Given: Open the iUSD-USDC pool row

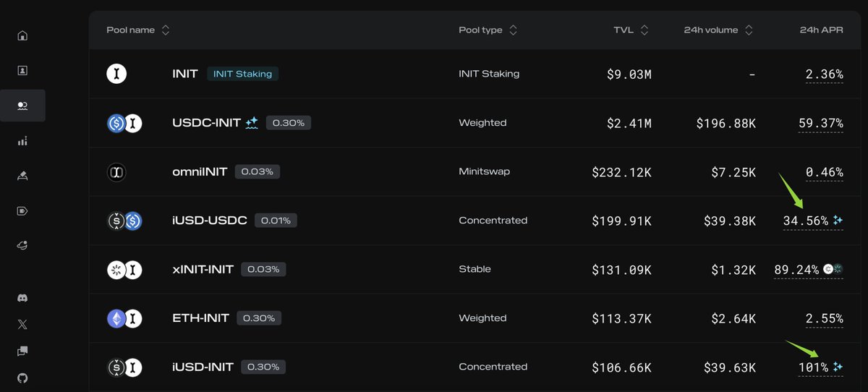Looking at the screenshot, I should (478, 221).
